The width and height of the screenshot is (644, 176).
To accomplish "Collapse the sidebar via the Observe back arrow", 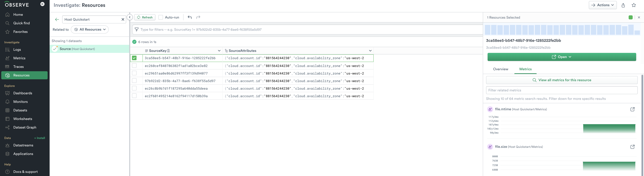I will coord(42,4).
